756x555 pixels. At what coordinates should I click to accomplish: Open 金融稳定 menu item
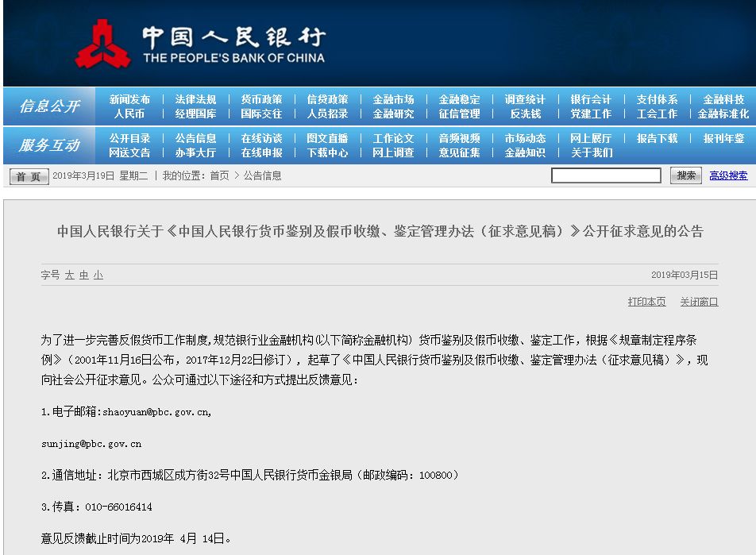click(460, 99)
